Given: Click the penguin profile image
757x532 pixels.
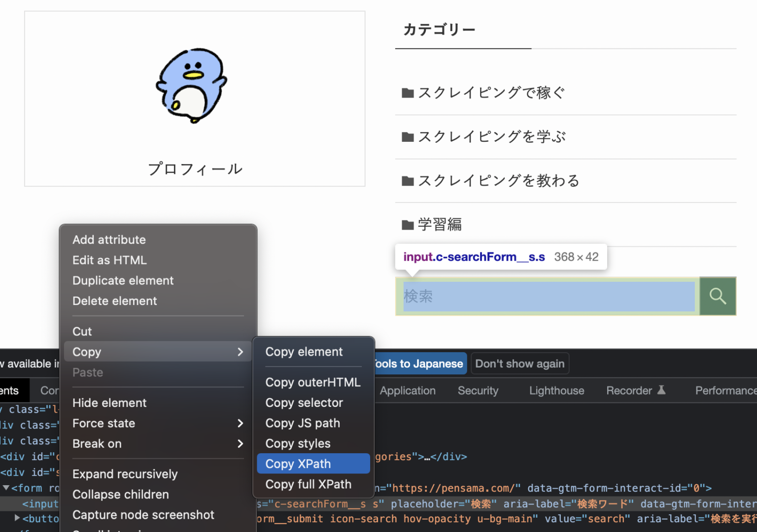Looking at the screenshot, I should 192,85.
